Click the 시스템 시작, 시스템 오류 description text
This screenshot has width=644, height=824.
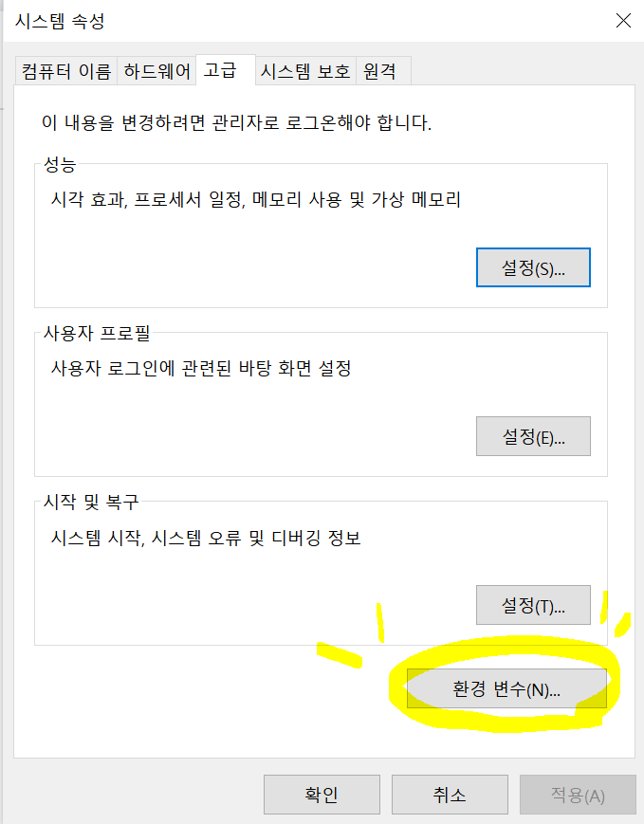[x=206, y=538]
